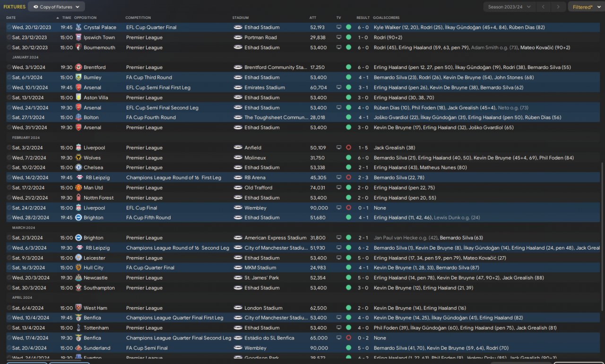605x364 pixels.
Task: Open the Copy of Fixtures view dropdown arrow
Action: (x=78, y=7)
